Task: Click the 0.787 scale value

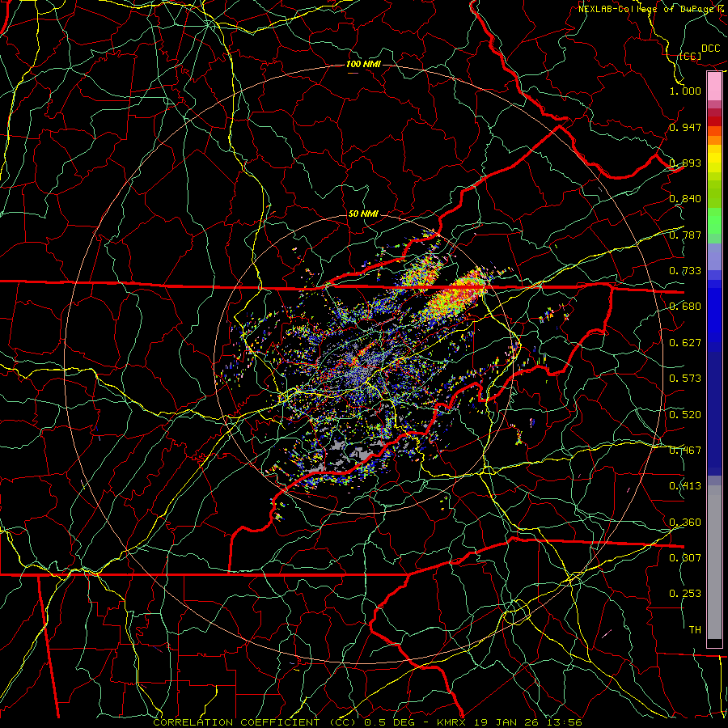Action: pyautogui.click(x=685, y=235)
